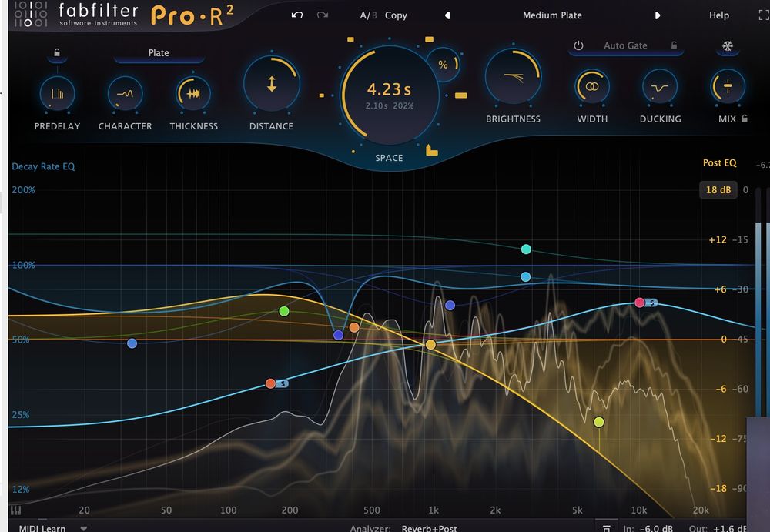Toggle the Auto Gate power button
The height and width of the screenshot is (532, 770).
[578, 45]
